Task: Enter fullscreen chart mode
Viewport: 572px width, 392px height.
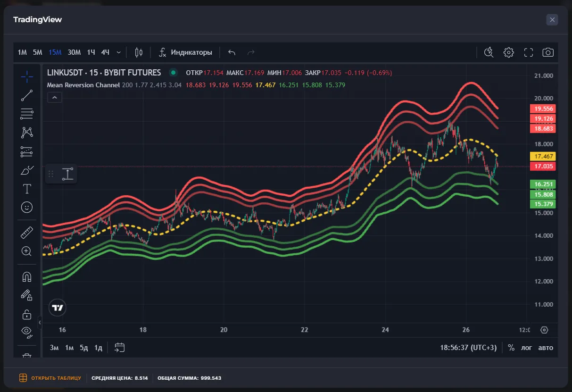Action: [x=528, y=52]
